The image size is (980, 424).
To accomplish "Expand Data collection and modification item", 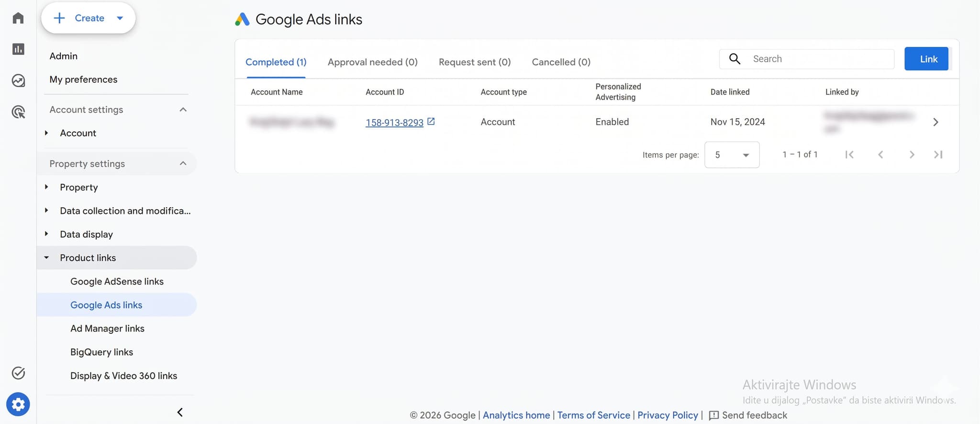I will [46, 211].
